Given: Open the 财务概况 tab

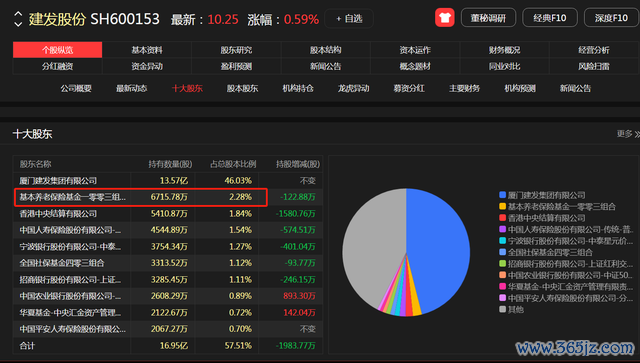Looking at the screenshot, I should [504, 50].
